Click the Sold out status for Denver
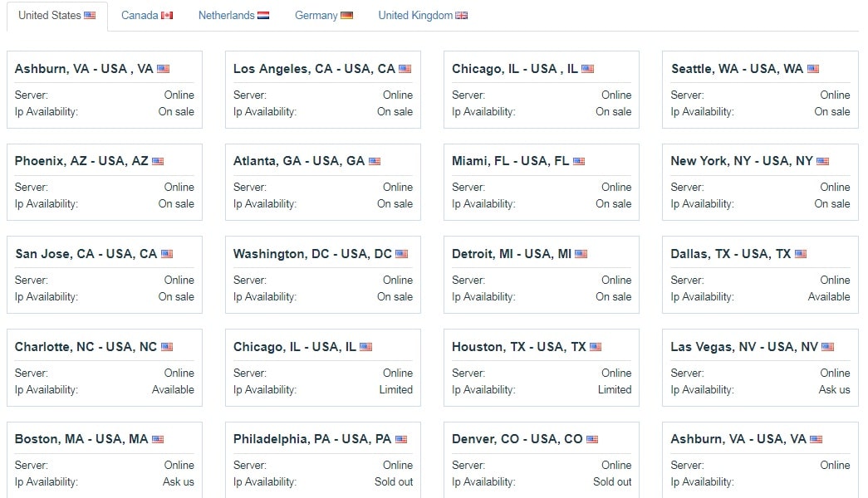Viewport: 868px width, 498px height. (611, 482)
